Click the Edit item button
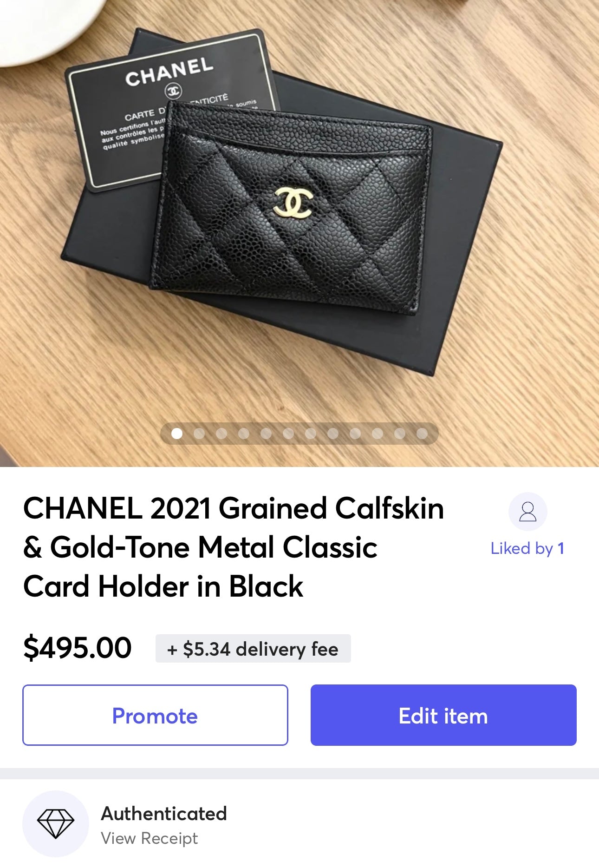 (443, 715)
